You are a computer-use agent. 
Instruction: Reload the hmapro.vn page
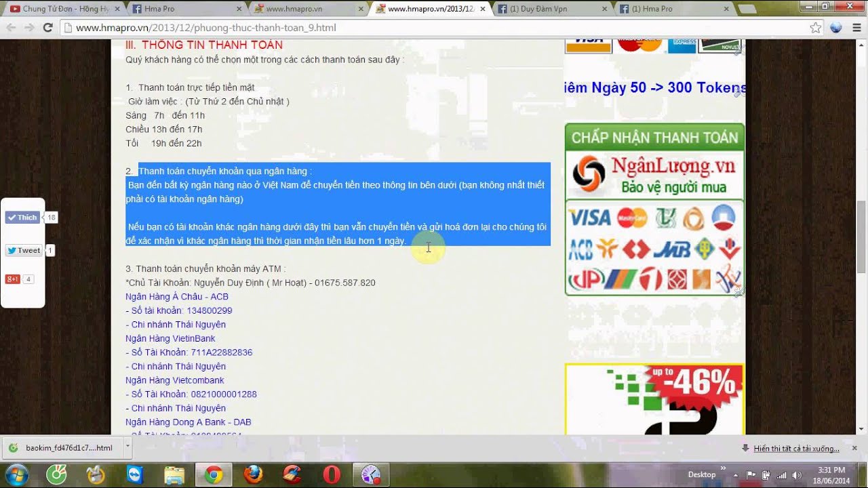click(x=47, y=28)
